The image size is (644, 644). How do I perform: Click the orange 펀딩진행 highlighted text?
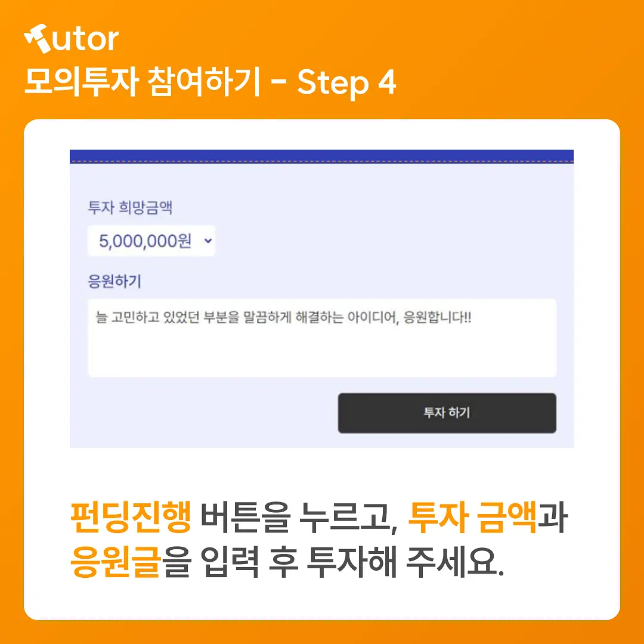pyautogui.click(x=131, y=517)
